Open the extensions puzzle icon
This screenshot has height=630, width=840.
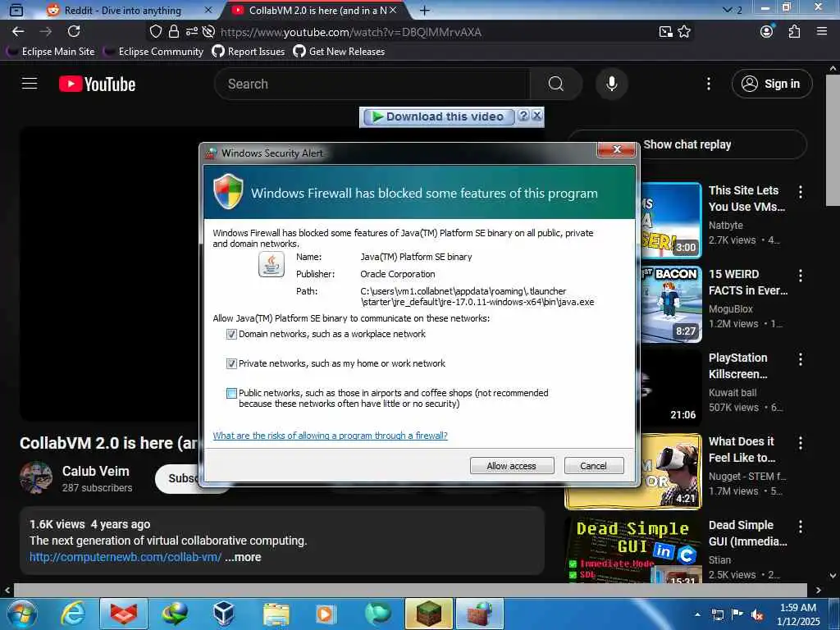point(794,32)
